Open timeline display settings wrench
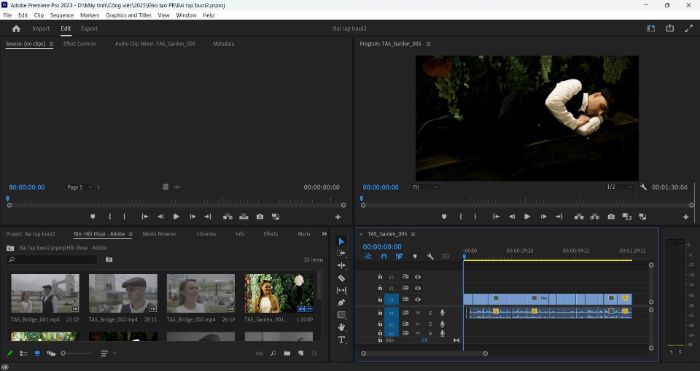 pyautogui.click(x=430, y=256)
